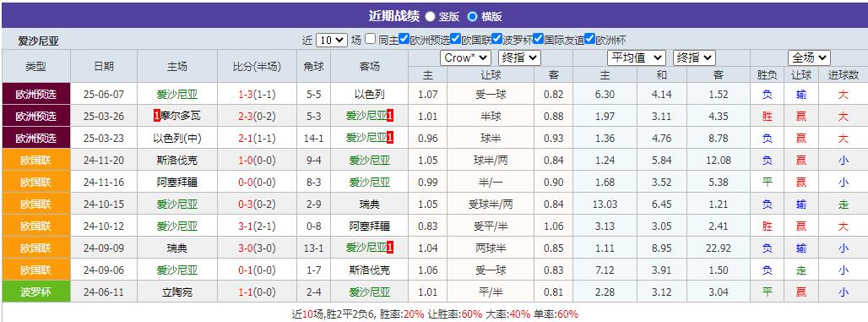Click the 13.03 home odds value
The width and height of the screenshot is (868, 322).
605,205
